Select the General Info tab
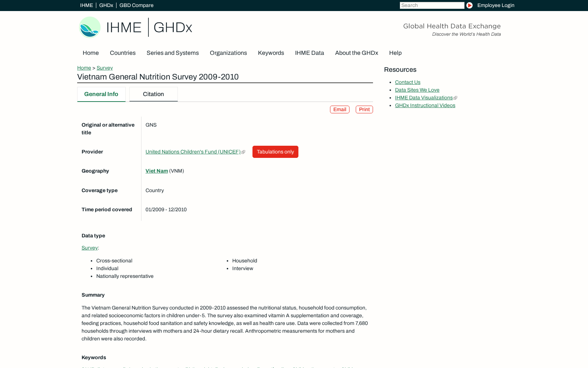The image size is (588, 368). tap(101, 94)
